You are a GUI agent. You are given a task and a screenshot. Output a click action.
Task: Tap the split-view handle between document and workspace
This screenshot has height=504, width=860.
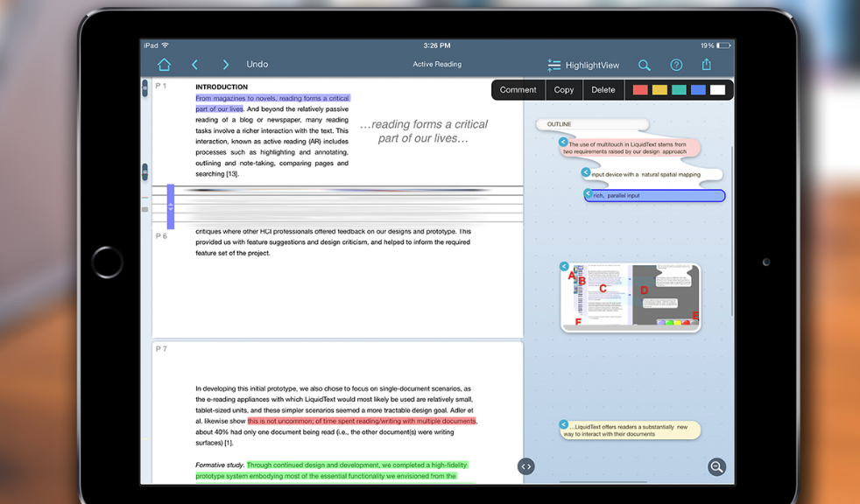525,466
